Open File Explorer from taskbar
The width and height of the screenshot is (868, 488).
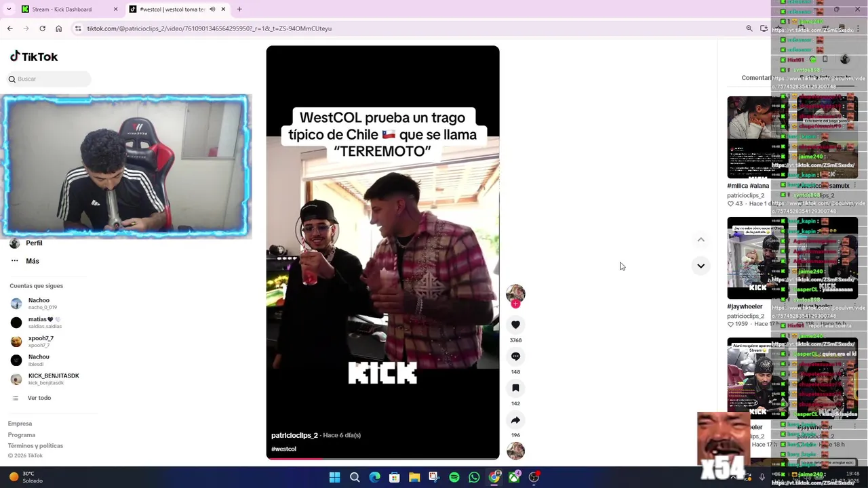[x=414, y=477]
